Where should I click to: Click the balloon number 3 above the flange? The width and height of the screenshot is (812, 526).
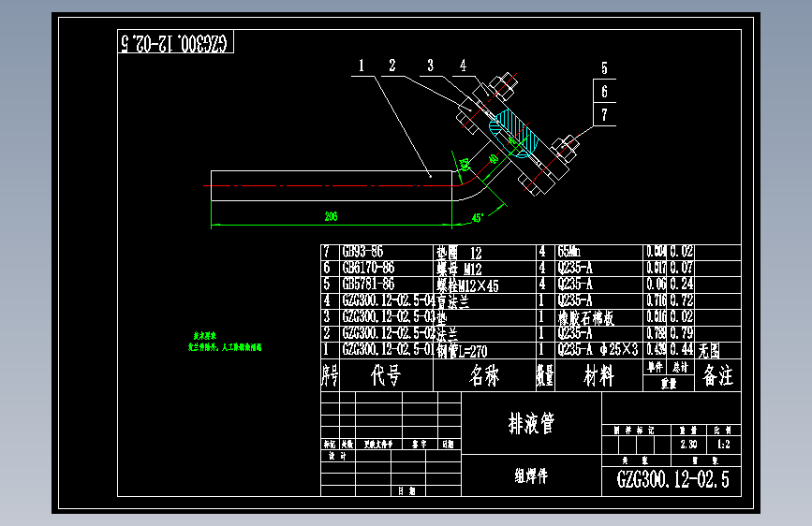[430, 66]
